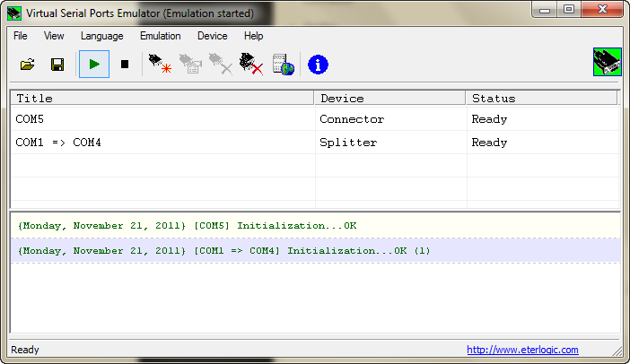Open the Emulation menu

[x=160, y=36]
